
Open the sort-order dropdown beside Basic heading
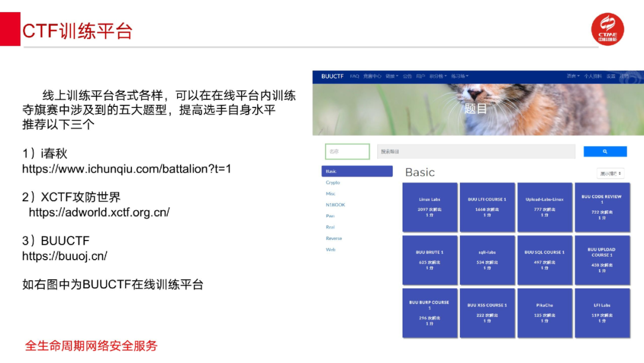coord(611,174)
